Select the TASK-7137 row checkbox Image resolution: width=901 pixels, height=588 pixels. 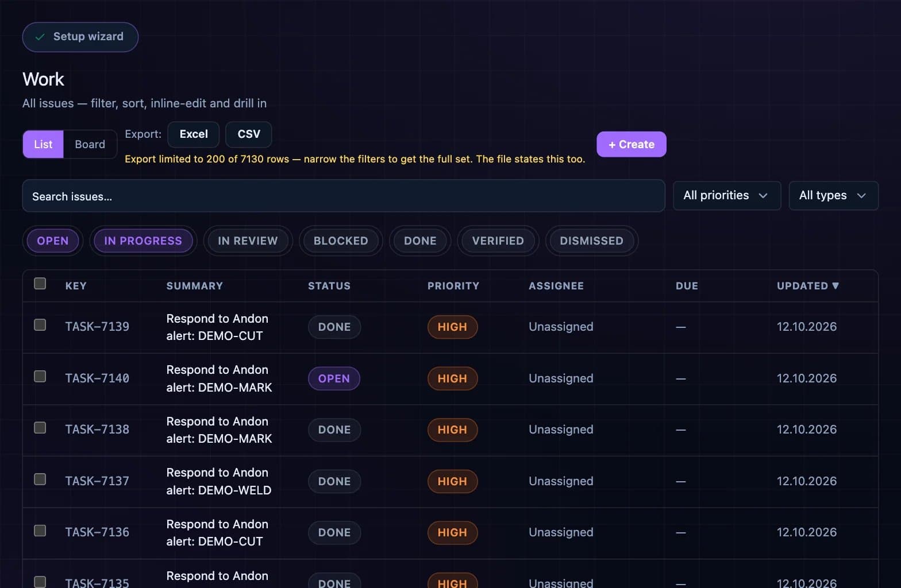[40, 479]
